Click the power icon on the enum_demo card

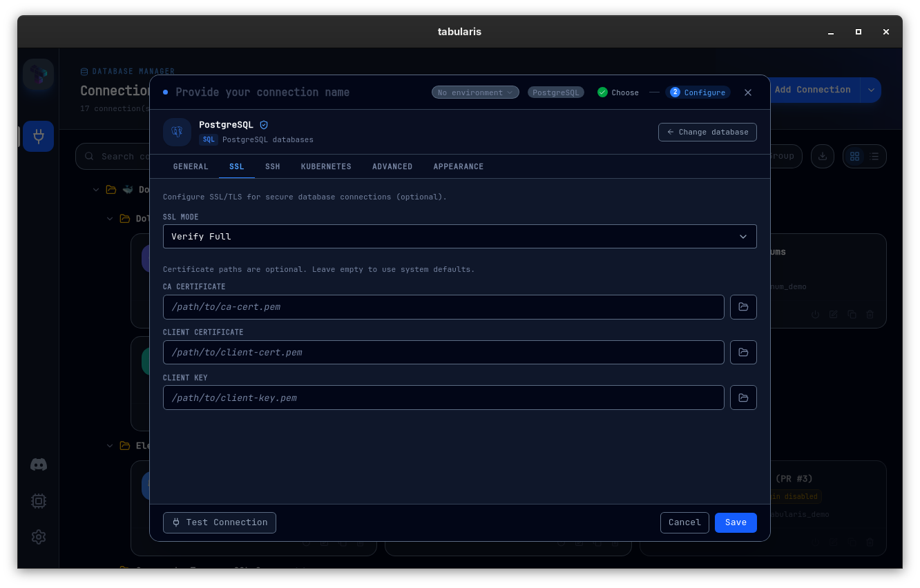click(815, 314)
